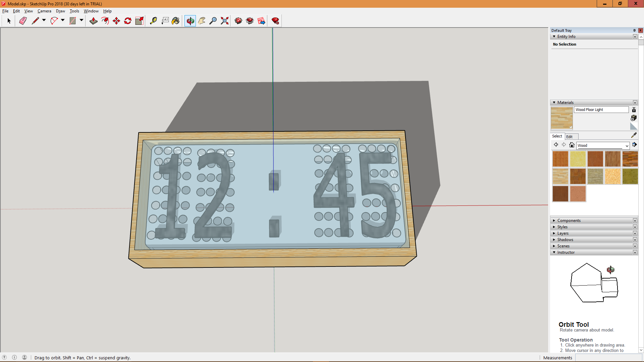Viewport: 644px width, 362px height.
Task: Open the Camera menu
Action: pos(44,11)
